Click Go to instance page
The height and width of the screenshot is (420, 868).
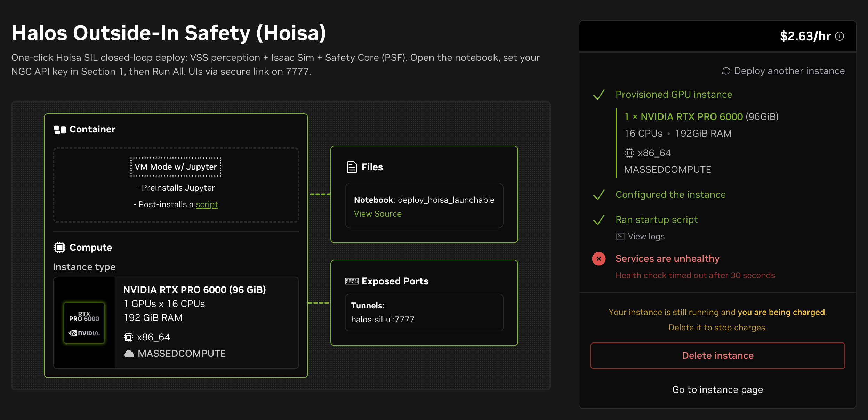pyautogui.click(x=718, y=390)
